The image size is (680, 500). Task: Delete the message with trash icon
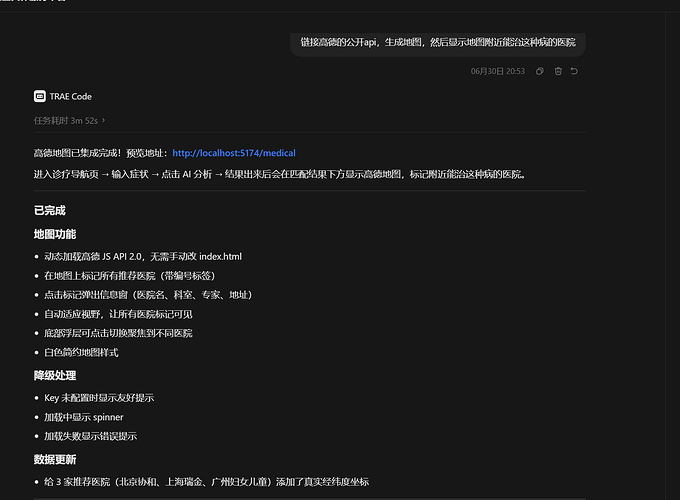point(558,71)
